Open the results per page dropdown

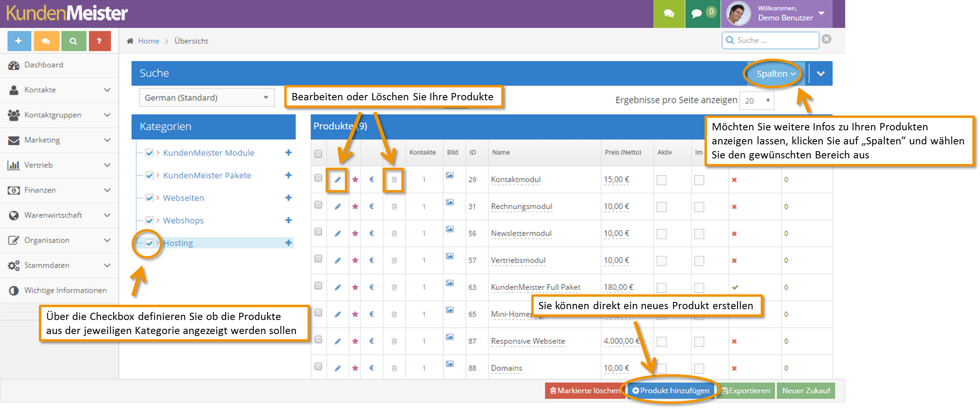(x=757, y=101)
